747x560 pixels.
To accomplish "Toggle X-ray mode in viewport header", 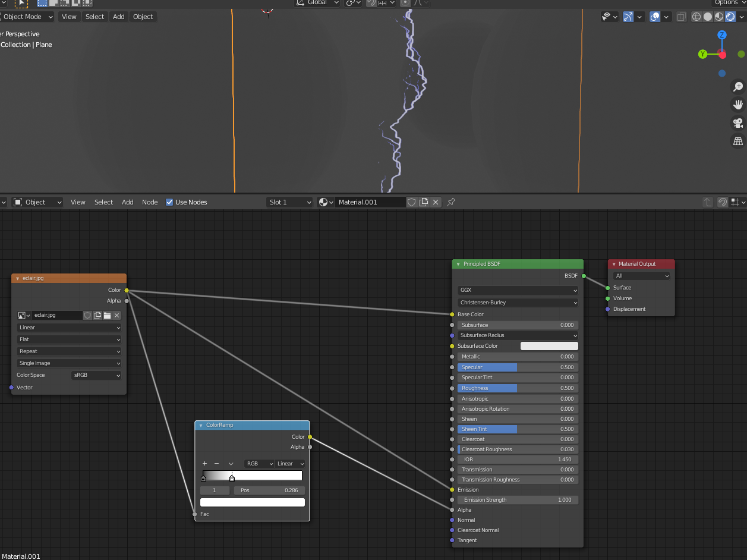I will point(681,17).
